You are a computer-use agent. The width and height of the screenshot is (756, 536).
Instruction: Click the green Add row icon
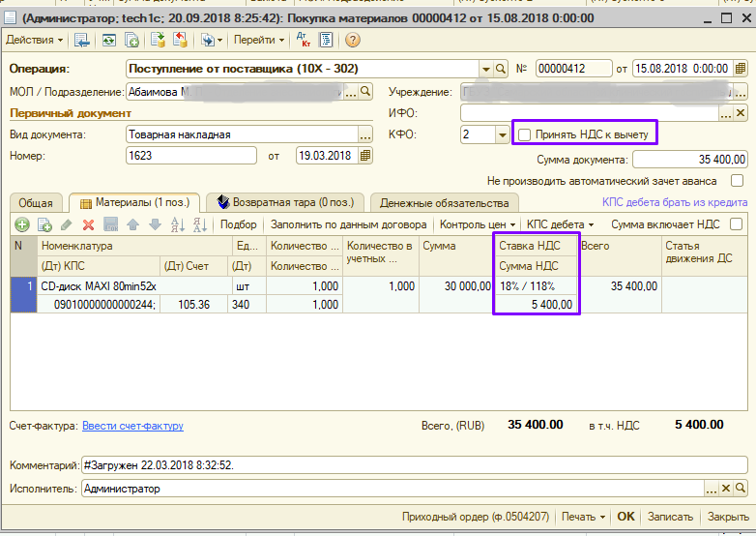click(21, 224)
